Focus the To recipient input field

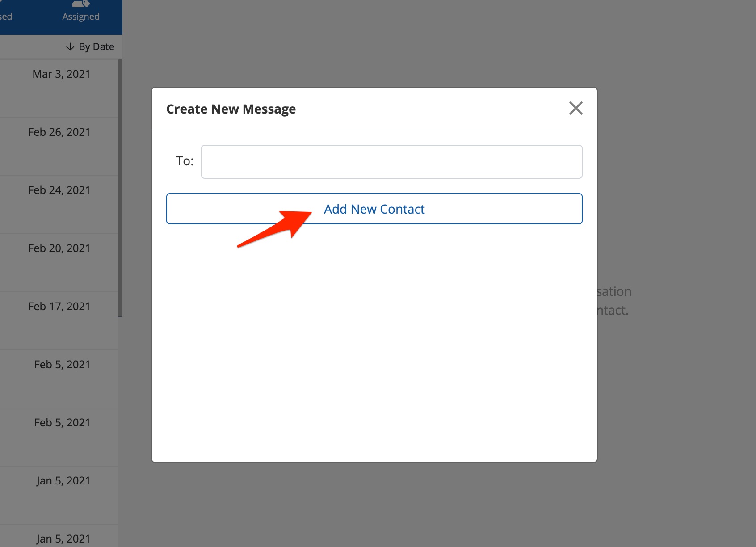[391, 162]
